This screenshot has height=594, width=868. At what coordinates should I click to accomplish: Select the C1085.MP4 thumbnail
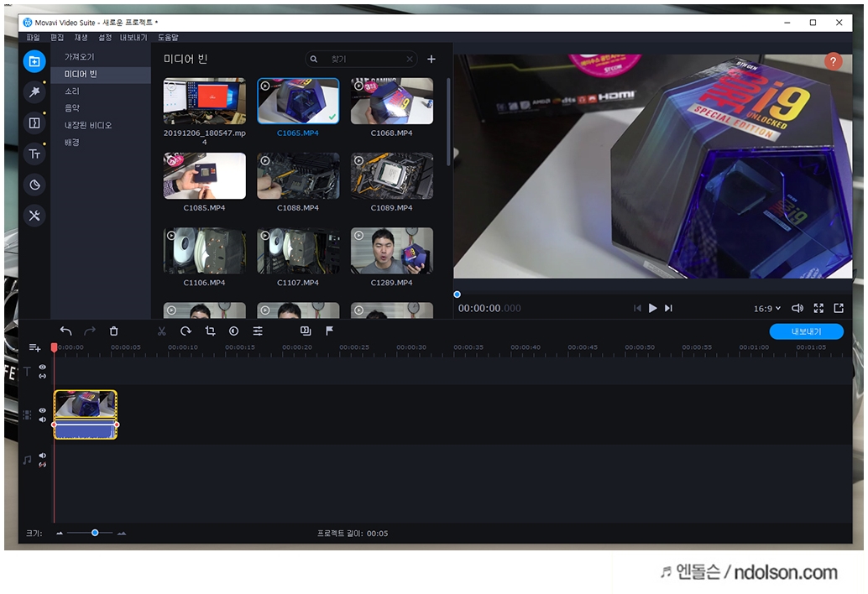coord(204,176)
